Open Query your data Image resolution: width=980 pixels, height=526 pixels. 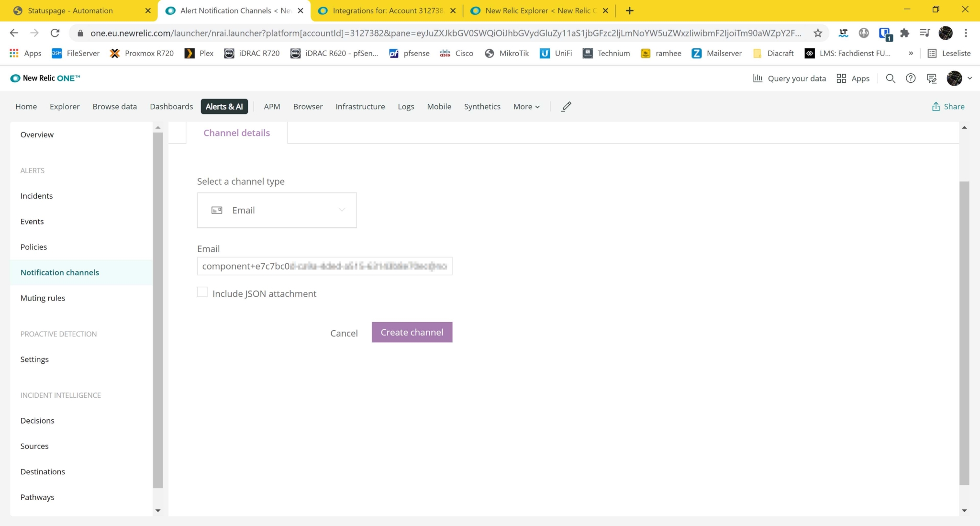point(790,78)
